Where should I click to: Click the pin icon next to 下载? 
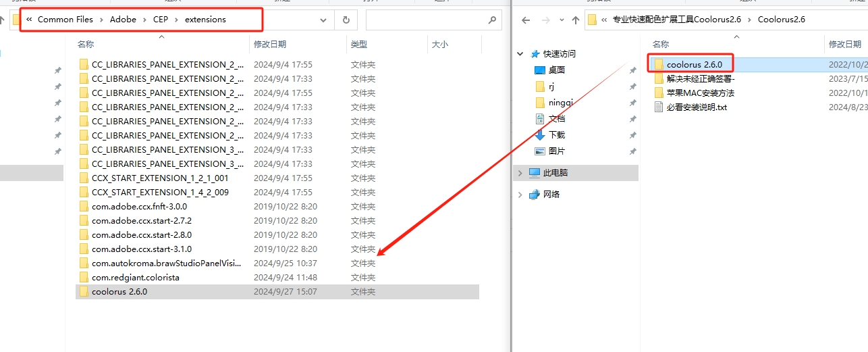[632, 135]
